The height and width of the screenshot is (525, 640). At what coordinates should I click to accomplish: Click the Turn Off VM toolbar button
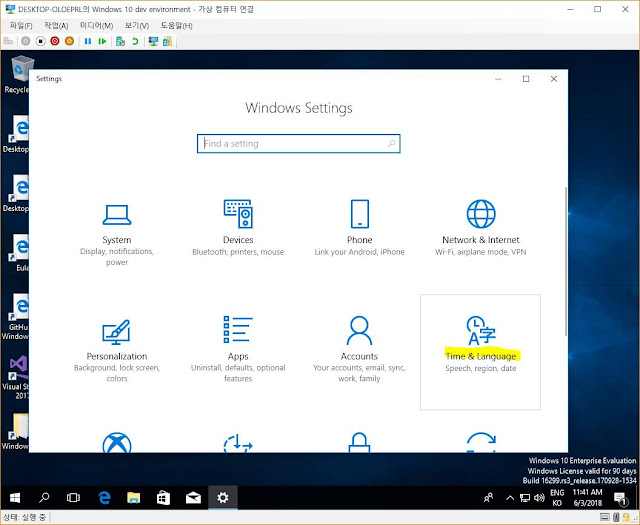(x=40, y=41)
